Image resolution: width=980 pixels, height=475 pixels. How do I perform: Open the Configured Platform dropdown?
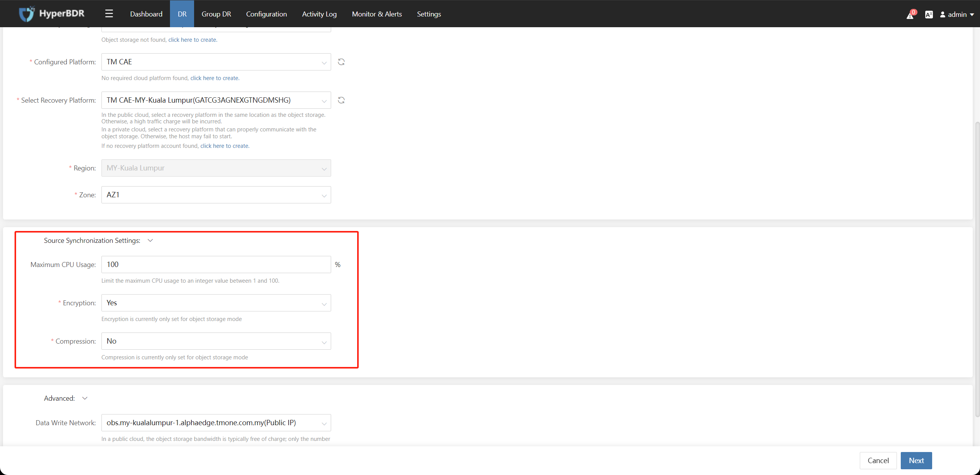pyautogui.click(x=216, y=62)
